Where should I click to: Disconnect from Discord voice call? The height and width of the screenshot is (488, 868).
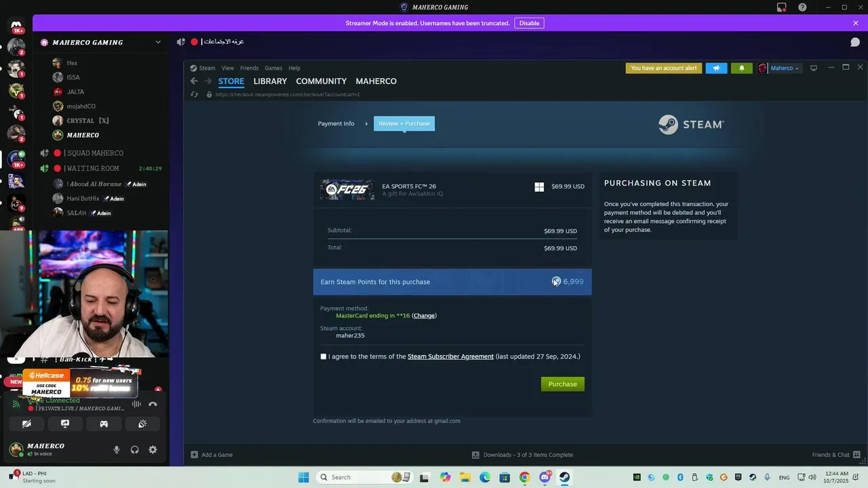153,404
